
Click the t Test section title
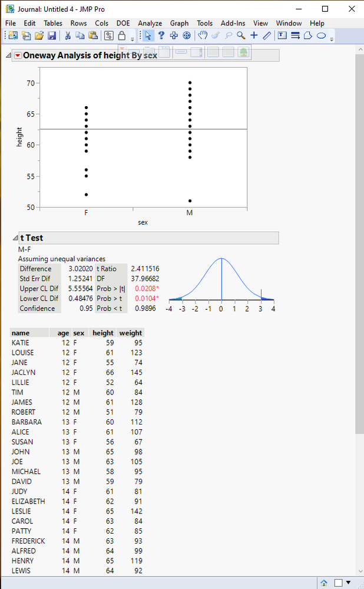pos(32,238)
